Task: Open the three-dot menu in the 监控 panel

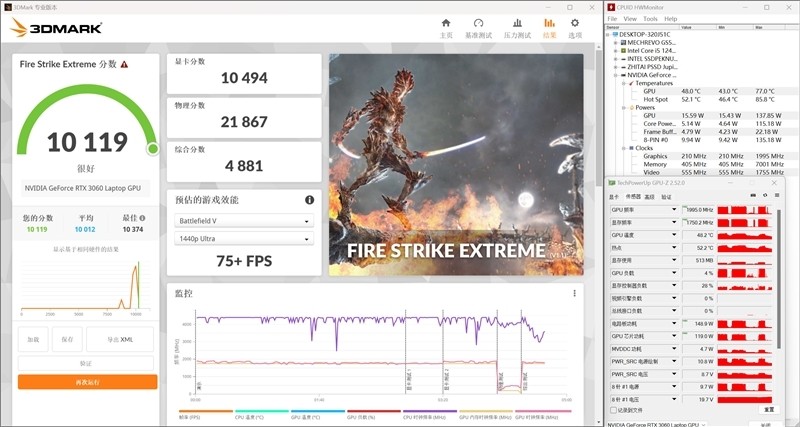Action: point(574,293)
